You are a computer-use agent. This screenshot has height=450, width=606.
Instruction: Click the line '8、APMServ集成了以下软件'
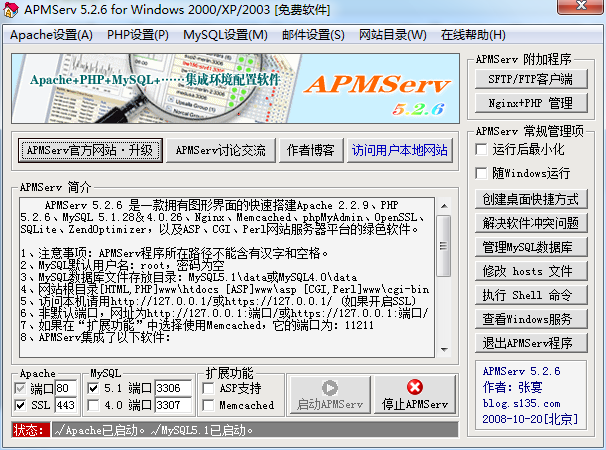point(95,338)
